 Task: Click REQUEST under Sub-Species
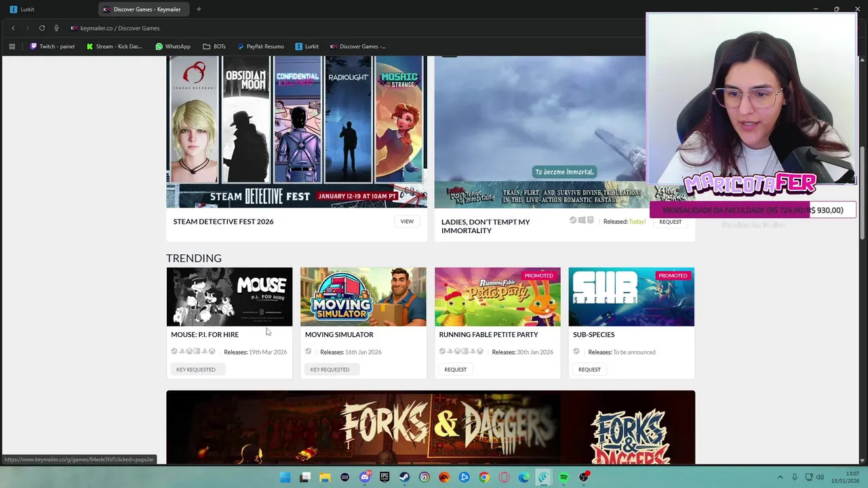589,369
